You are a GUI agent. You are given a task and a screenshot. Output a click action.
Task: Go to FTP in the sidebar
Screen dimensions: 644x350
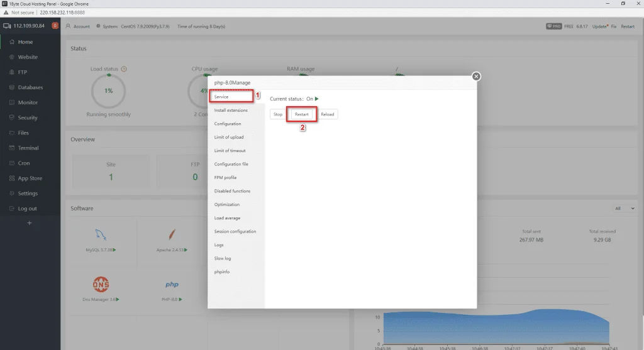(x=22, y=72)
